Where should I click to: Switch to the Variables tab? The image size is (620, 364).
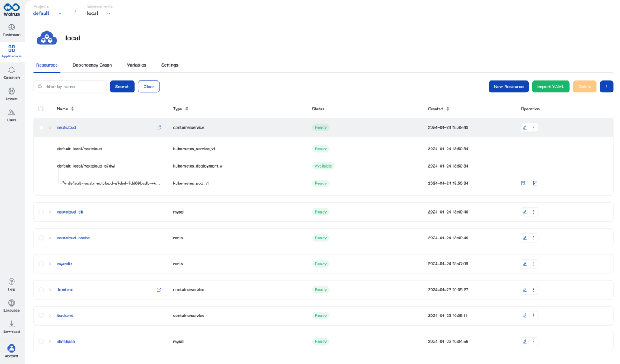tap(137, 65)
